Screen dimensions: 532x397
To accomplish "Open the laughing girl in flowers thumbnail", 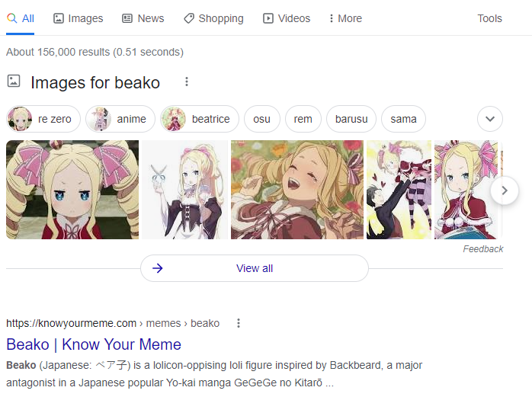I will point(297,190).
